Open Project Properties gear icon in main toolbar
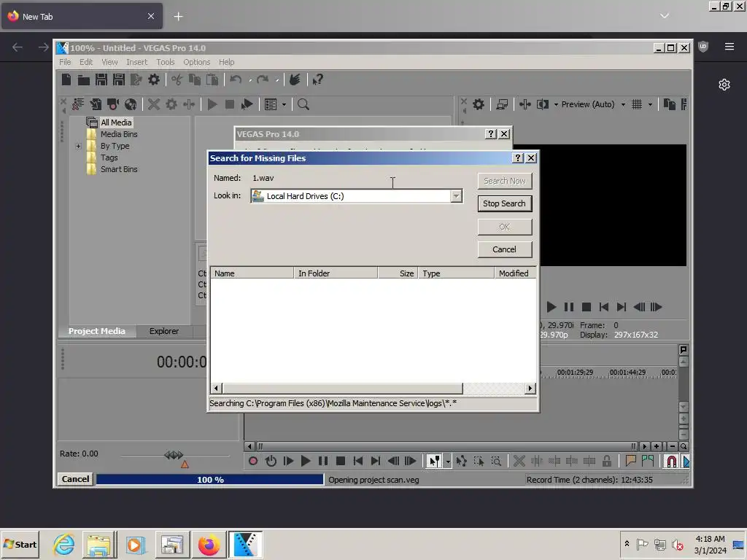 click(x=153, y=79)
